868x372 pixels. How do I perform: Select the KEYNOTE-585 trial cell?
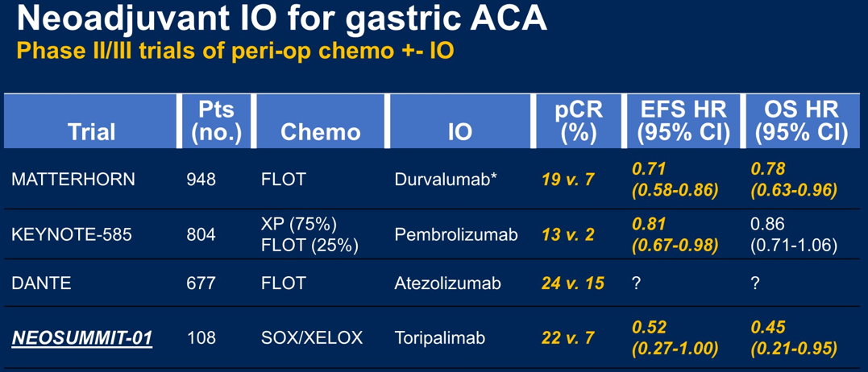coord(73,234)
